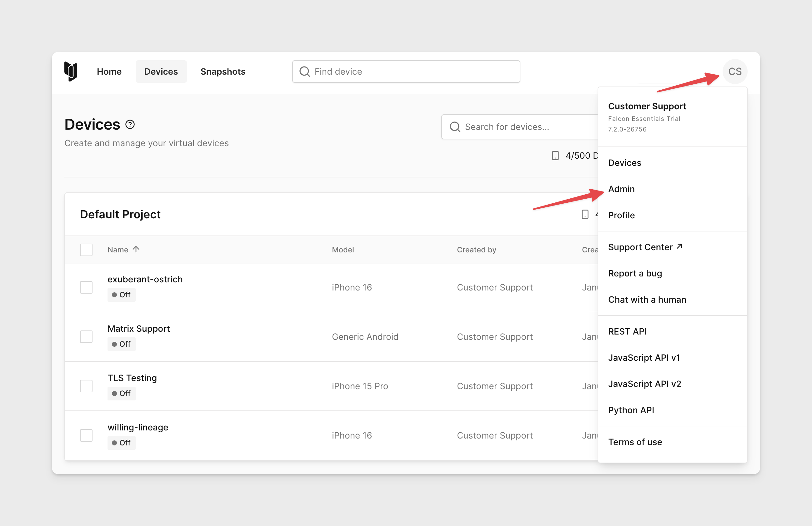Click the Search for devices field
The height and width of the screenshot is (526, 812).
pos(520,127)
